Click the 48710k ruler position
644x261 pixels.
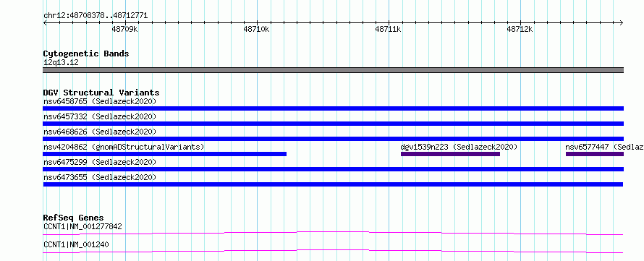coord(257,29)
